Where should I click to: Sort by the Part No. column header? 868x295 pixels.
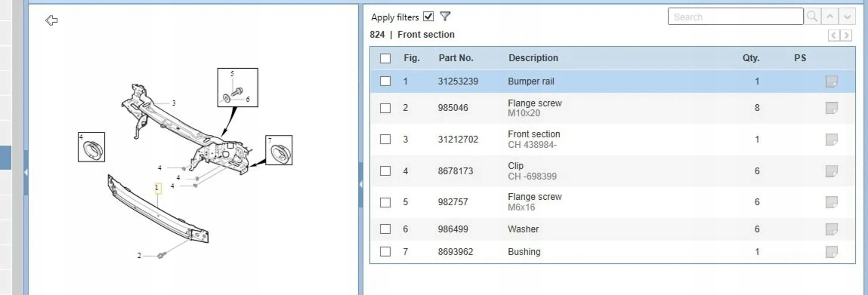(456, 58)
